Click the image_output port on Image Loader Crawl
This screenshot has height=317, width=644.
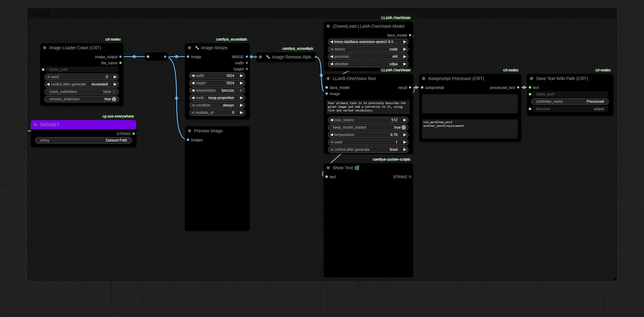click(120, 57)
